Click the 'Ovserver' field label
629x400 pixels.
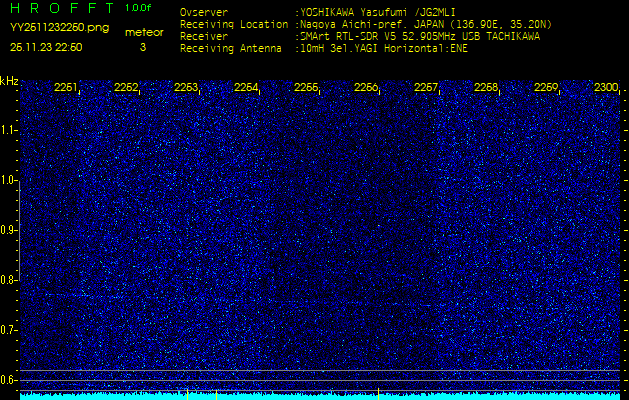click(x=204, y=12)
